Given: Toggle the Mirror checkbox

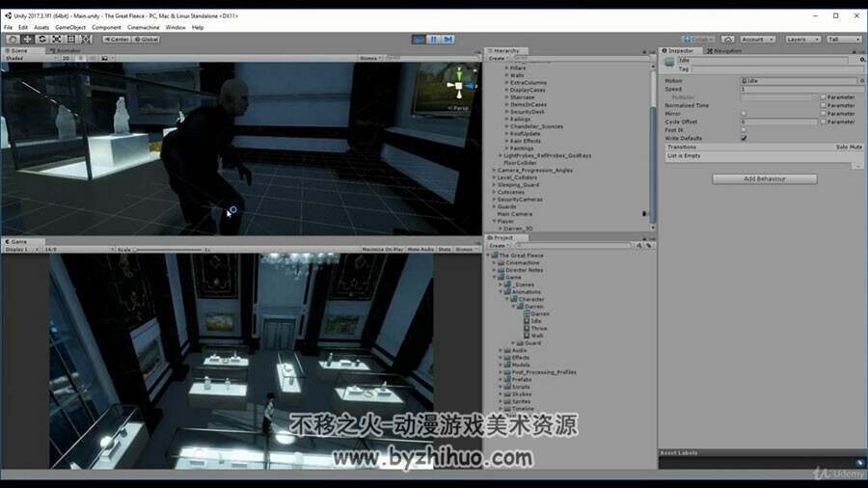Looking at the screenshot, I should [744, 114].
